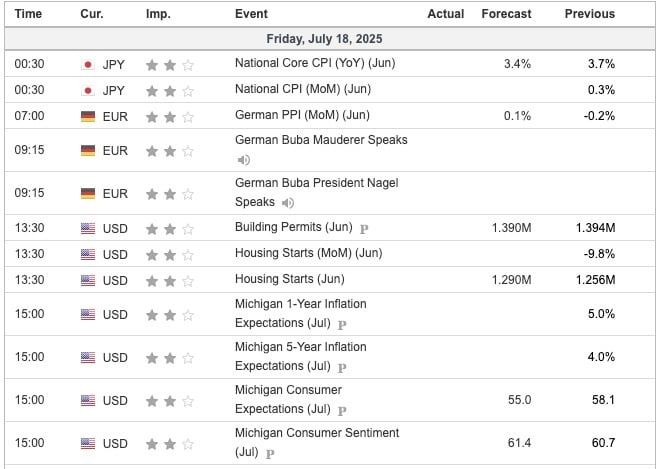Click the Actual column header

click(x=446, y=14)
